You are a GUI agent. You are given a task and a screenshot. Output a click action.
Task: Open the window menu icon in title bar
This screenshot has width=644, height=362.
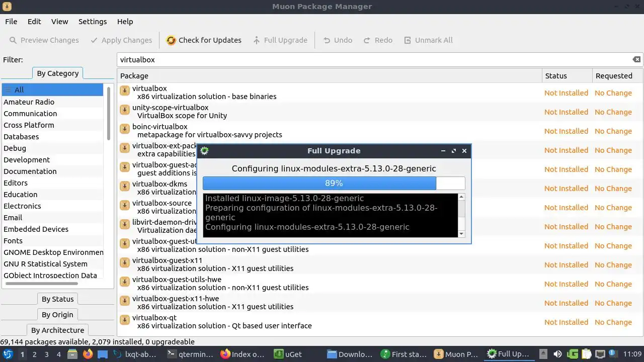(x=7, y=7)
